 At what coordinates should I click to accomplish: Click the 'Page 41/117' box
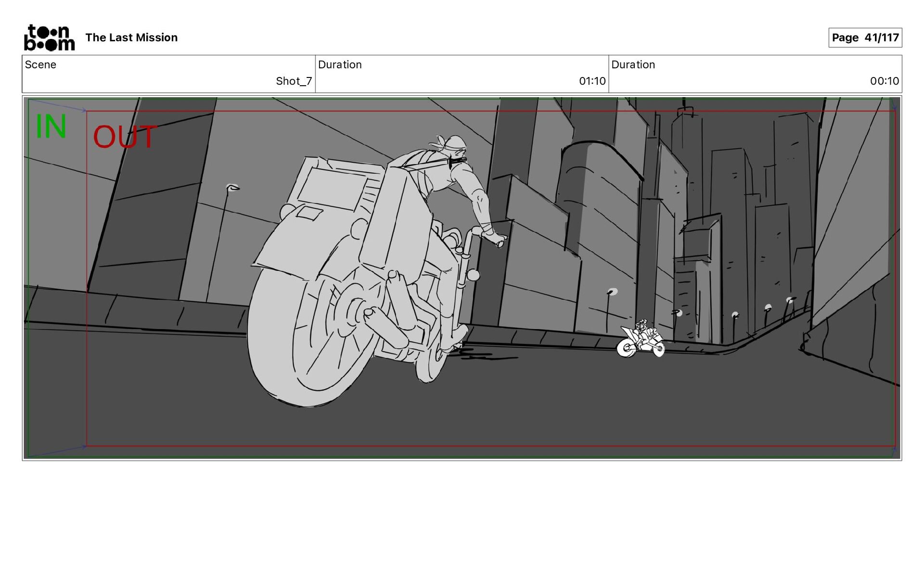(865, 38)
